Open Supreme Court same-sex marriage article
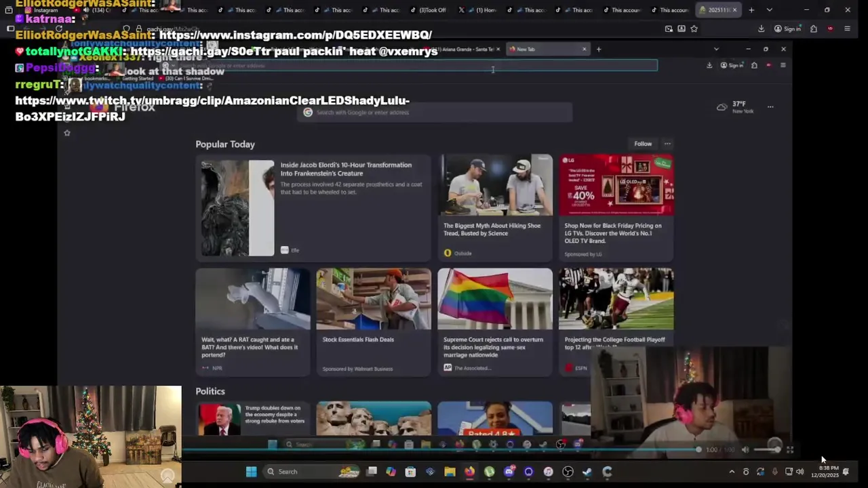 coord(495,322)
